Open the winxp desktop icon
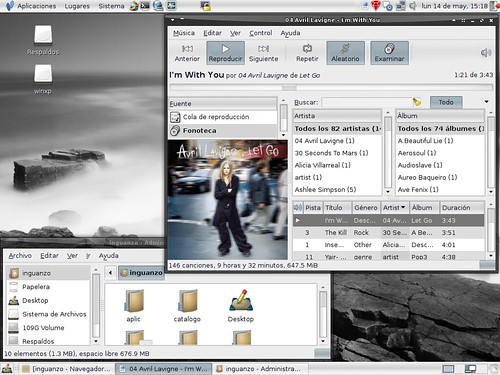Image resolution: width=500 pixels, height=375 pixels. point(43,79)
